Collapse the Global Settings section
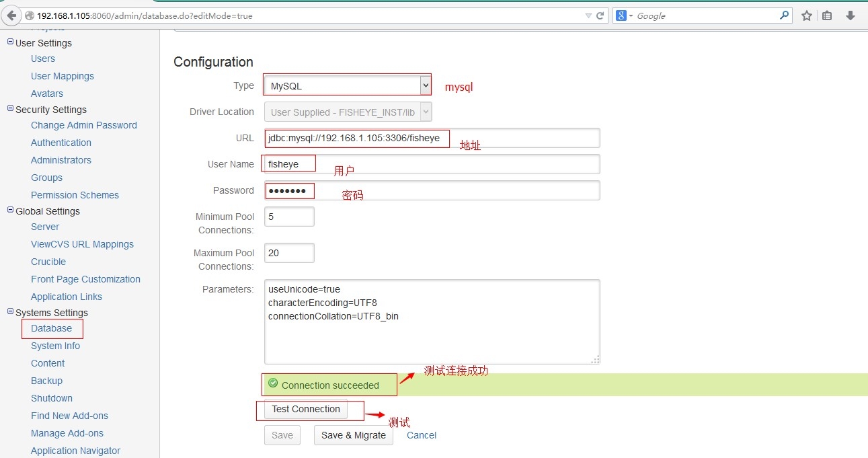868x458 pixels. point(10,211)
